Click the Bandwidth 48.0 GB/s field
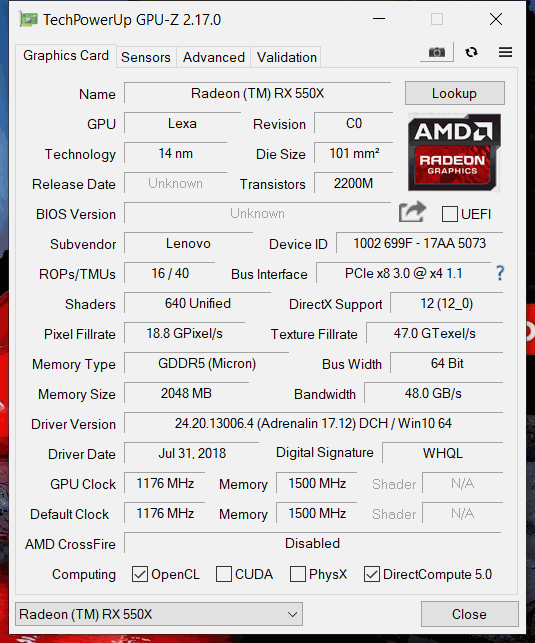Image resolution: width=535 pixels, height=643 pixels. [x=433, y=393]
